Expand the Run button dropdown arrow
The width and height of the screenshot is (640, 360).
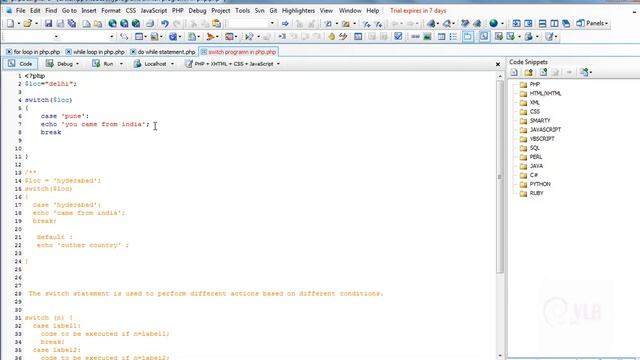[121, 64]
